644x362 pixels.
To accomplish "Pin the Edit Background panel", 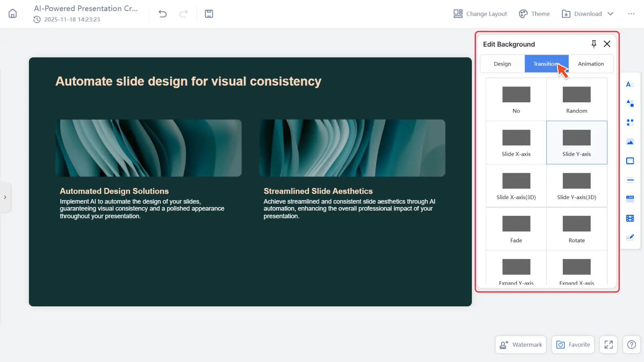I will coord(594,44).
